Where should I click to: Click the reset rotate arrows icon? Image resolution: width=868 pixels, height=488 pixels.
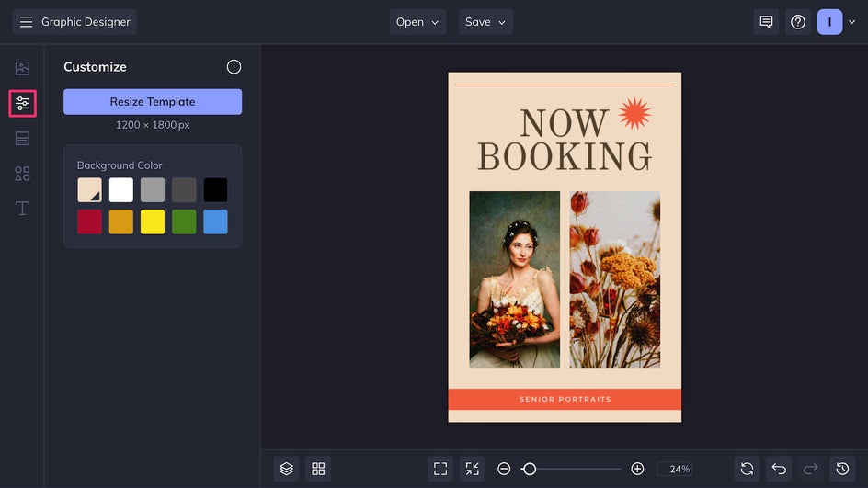(747, 469)
